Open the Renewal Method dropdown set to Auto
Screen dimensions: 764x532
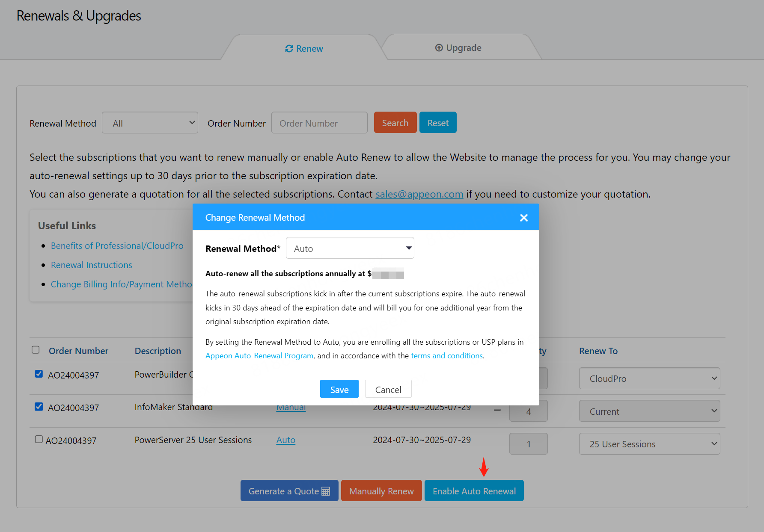(350, 248)
